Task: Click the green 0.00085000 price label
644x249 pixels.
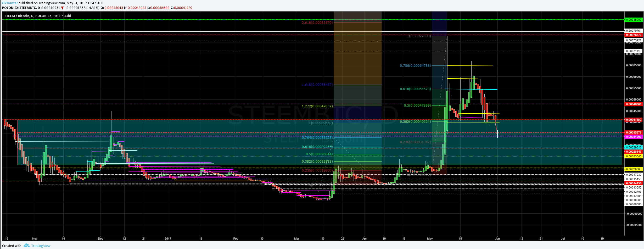Action: pos(634,20)
